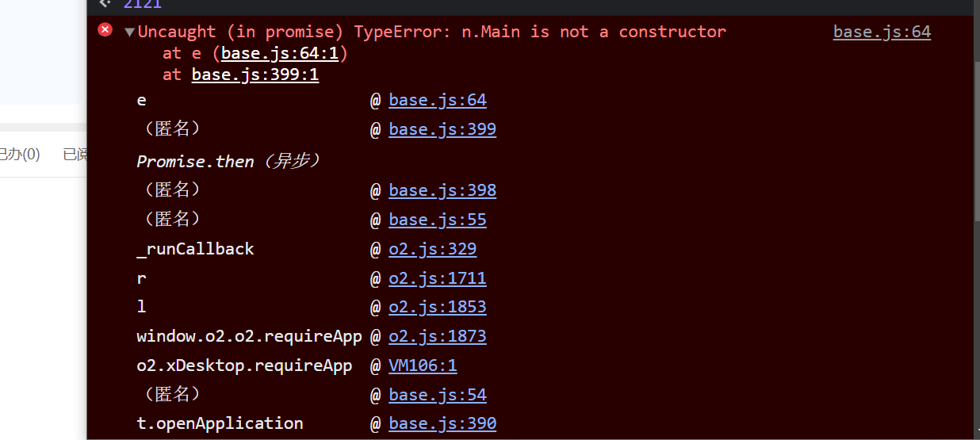Open base.js:399:1 link in error message
Viewport: 980px width, 440px height.
pos(255,75)
